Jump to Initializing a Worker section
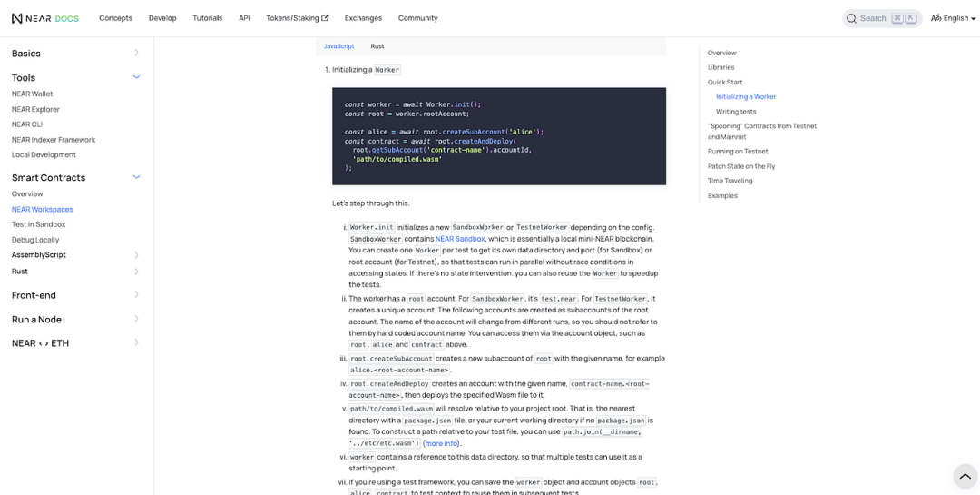 pos(746,97)
